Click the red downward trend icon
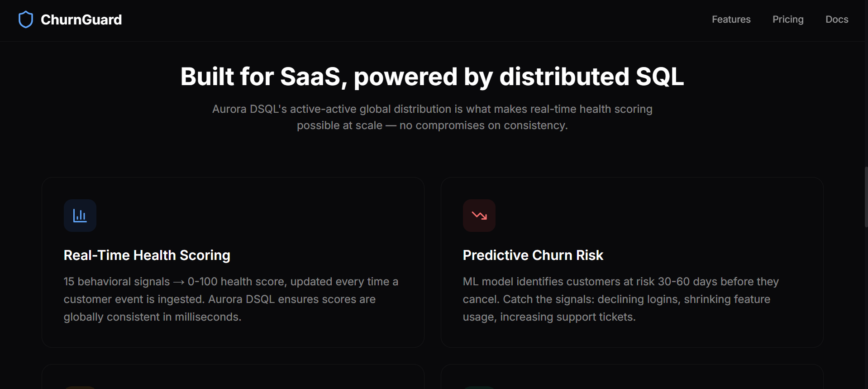The width and height of the screenshot is (868, 389). [479, 216]
